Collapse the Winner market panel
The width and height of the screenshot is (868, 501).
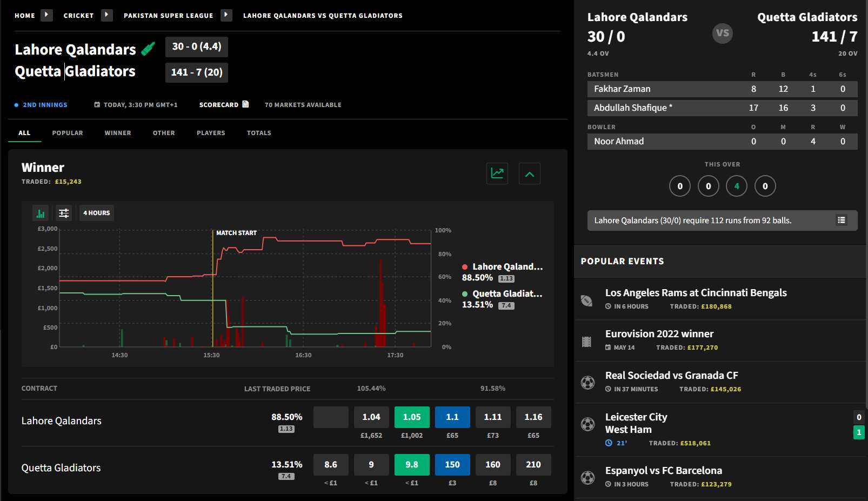[530, 173]
